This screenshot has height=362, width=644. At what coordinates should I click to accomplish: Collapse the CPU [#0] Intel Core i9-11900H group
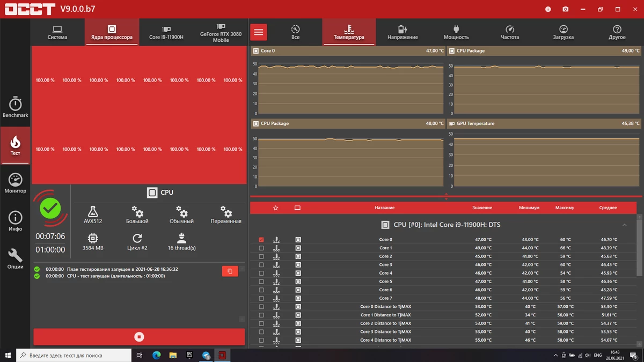tap(625, 225)
